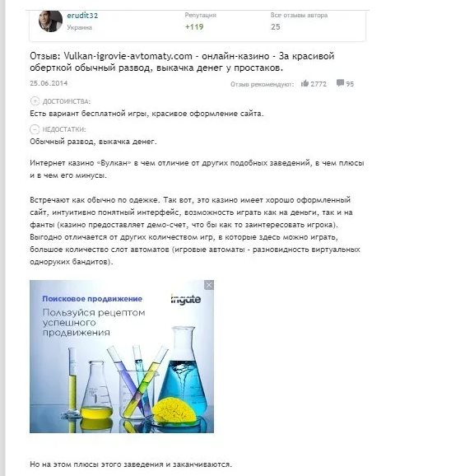The height and width of the screenshot is (476, 465).
Task: Click the minus icon beside Недостатки
Action: (x=35, y=129)
